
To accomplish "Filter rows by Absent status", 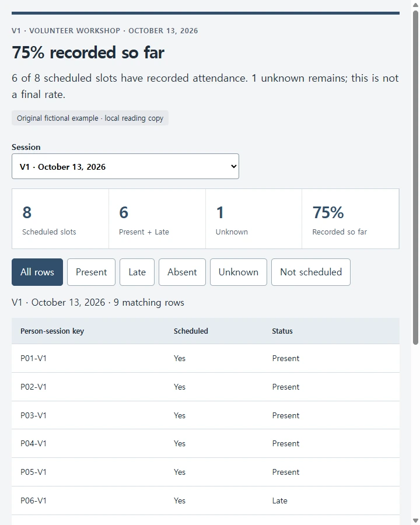I will (182, 272).
